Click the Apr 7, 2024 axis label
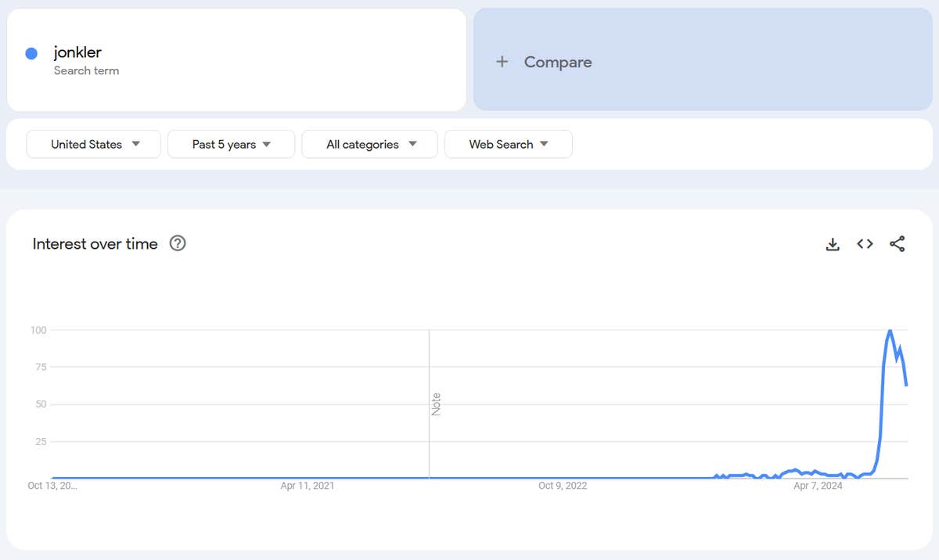The image size is (939, 560). [818, 486]
